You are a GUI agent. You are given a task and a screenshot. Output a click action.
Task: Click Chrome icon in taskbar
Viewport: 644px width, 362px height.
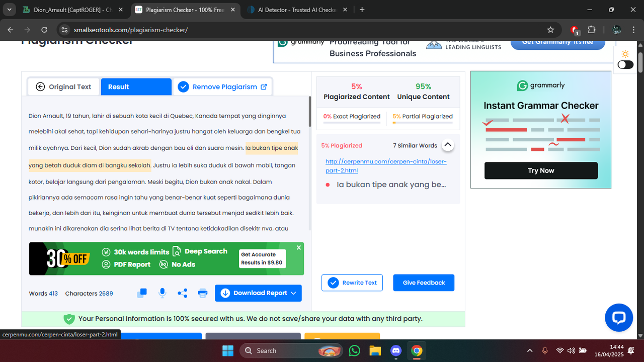tap(416, 350)
